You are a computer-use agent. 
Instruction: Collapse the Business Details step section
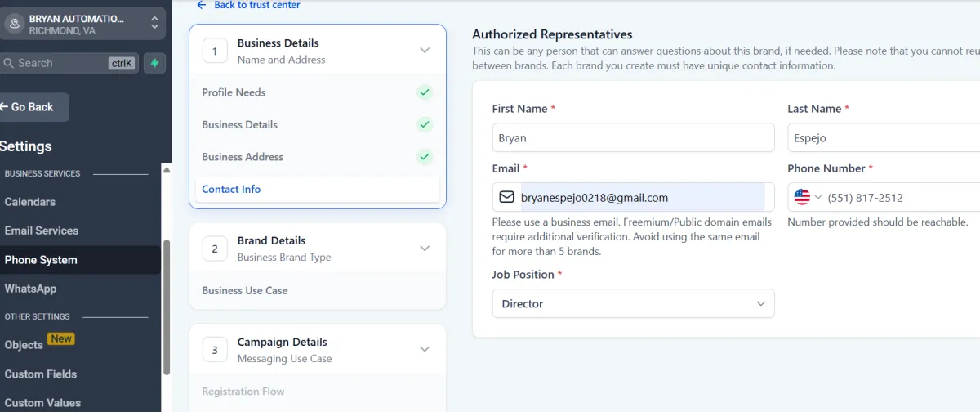coord(424,51)
